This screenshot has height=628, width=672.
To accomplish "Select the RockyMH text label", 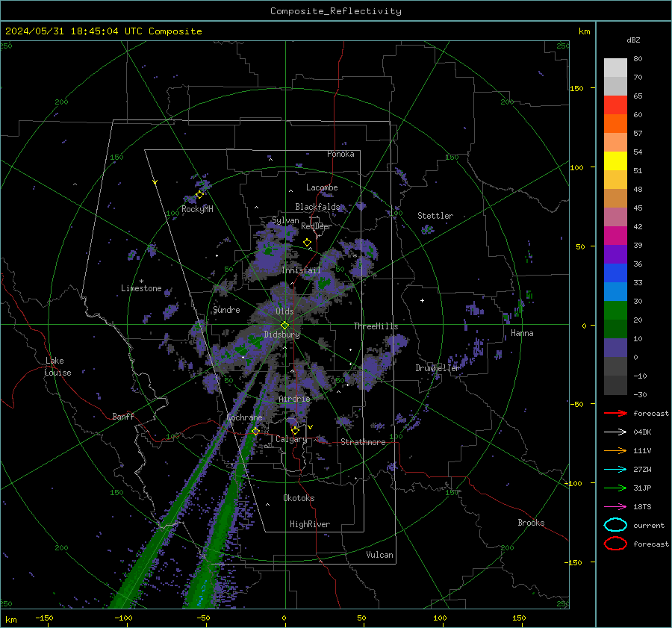I will coord(197,209).
